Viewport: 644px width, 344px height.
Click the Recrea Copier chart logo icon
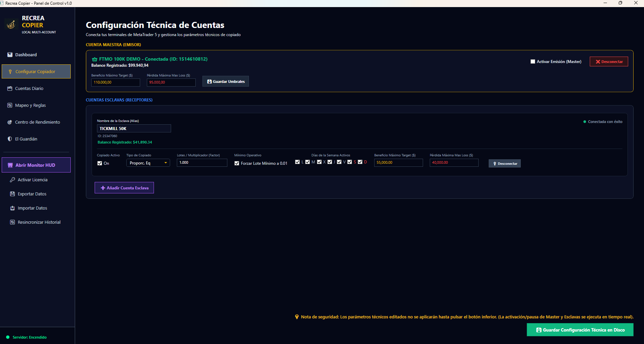click(x=11, y=25)
